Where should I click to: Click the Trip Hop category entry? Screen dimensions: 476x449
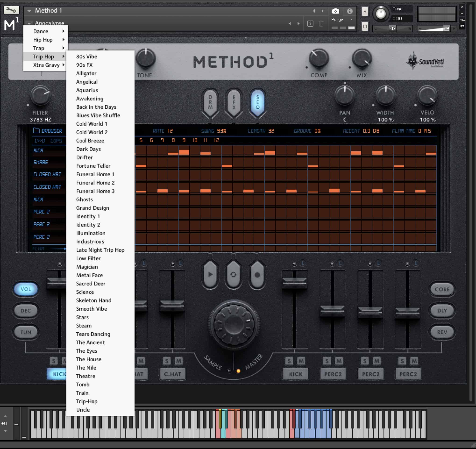coord(46,56)
